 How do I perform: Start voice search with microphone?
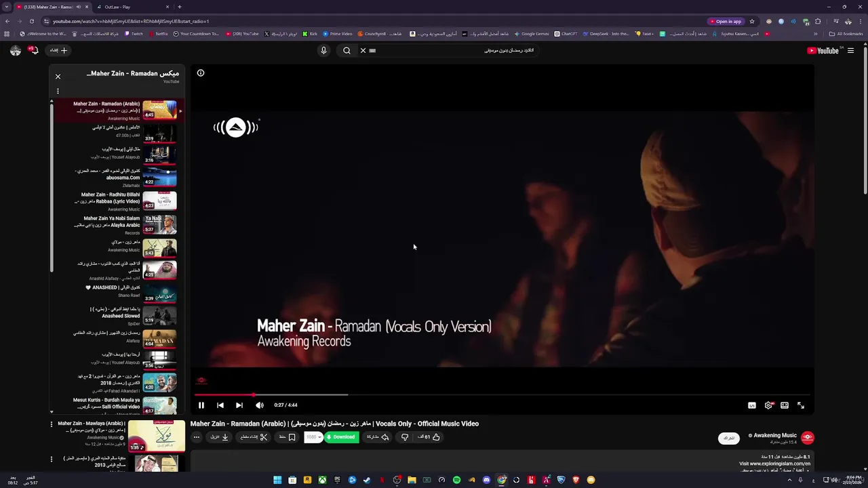click(323, 50)
